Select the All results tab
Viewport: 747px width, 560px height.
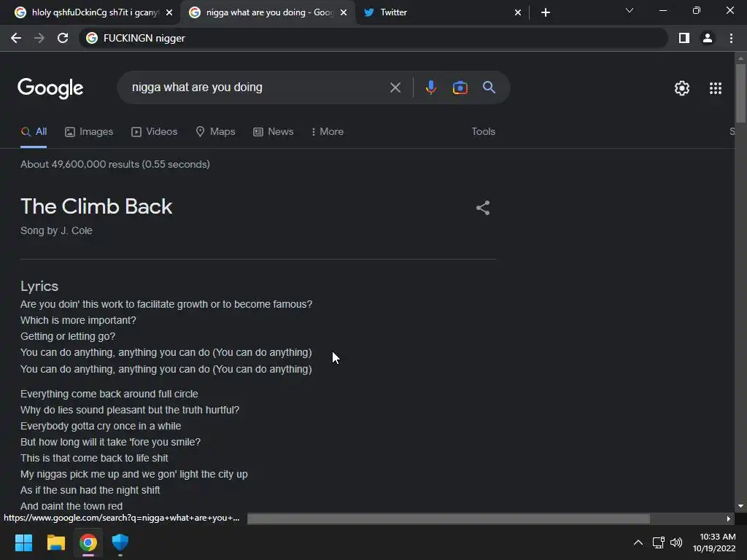click(x=34, y=131)
